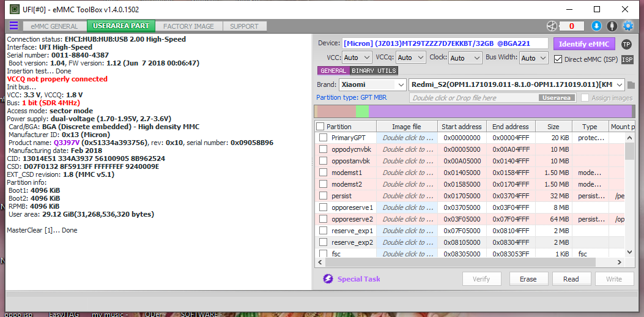
Task: Click the Identify eMMC button
Action: [583, 44]
